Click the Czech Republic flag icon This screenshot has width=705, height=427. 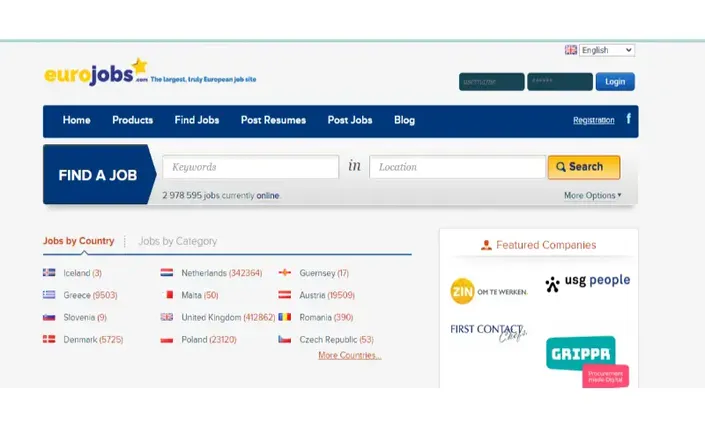pyautogui.click(x=285, y=339)
